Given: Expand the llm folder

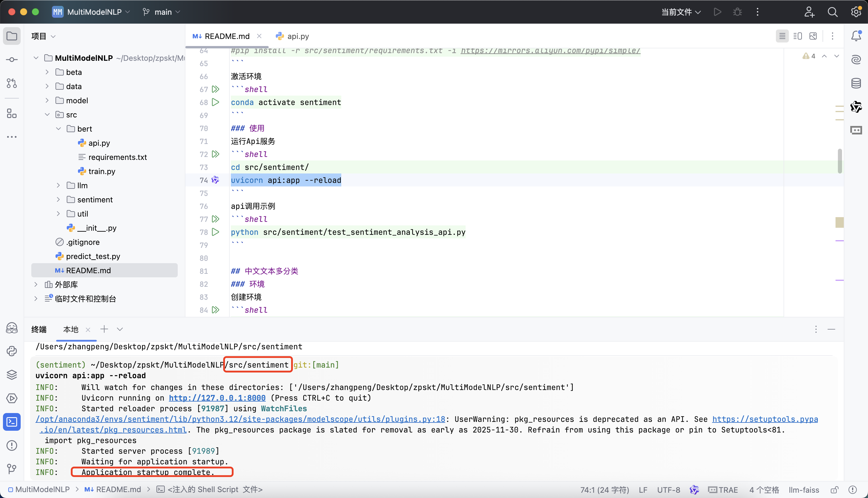Looking at the screenshot, I should tap(58, 185).
